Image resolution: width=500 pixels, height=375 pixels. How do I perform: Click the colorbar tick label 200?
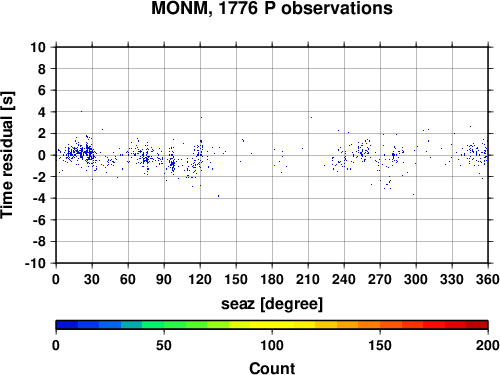tap(488, 345)
